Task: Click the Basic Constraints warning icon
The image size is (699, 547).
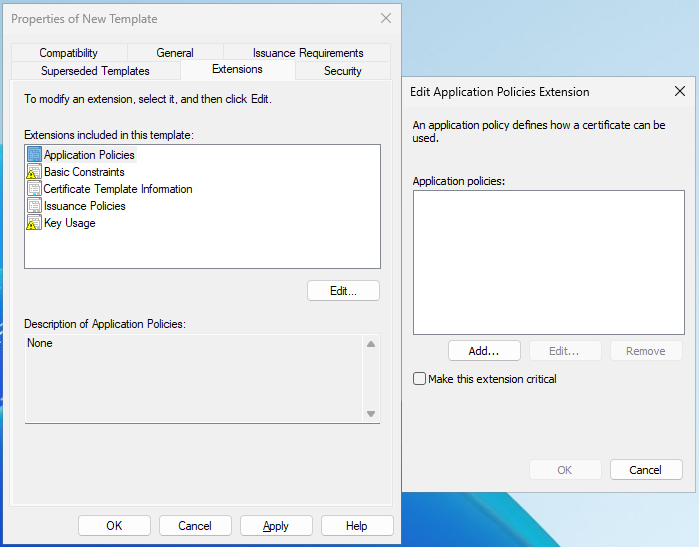Action: (34, 172)
